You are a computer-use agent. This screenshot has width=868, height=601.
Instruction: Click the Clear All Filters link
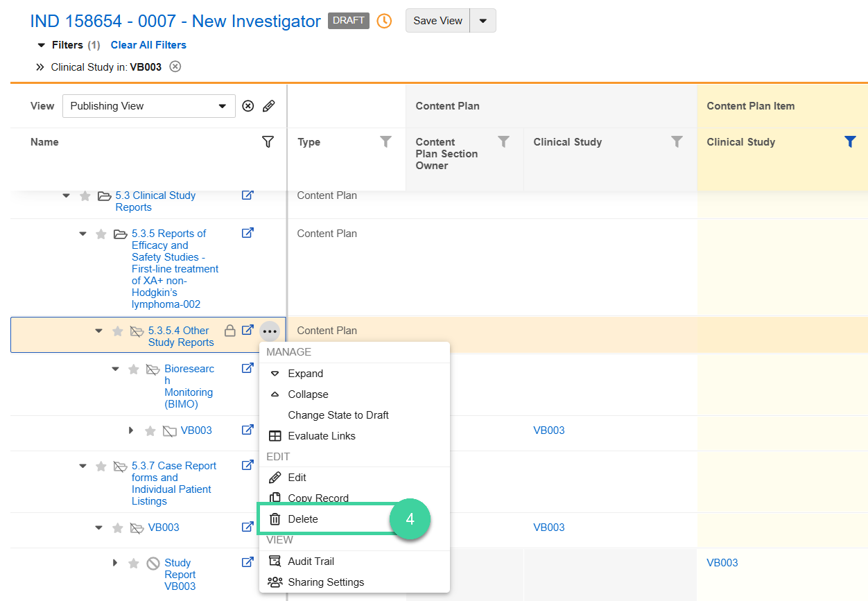coord(148,45)
